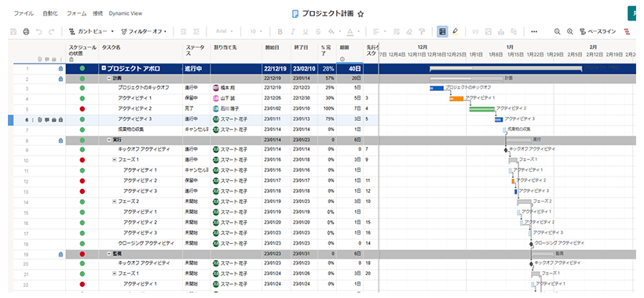
Task: Click the insert hyperlink icon
Action: (x=476, y=31)
